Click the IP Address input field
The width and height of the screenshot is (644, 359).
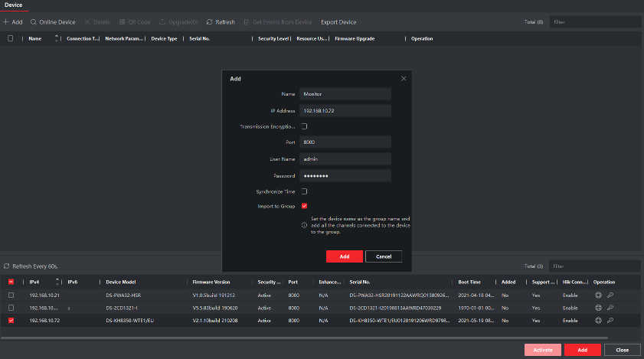pos(345,110)
